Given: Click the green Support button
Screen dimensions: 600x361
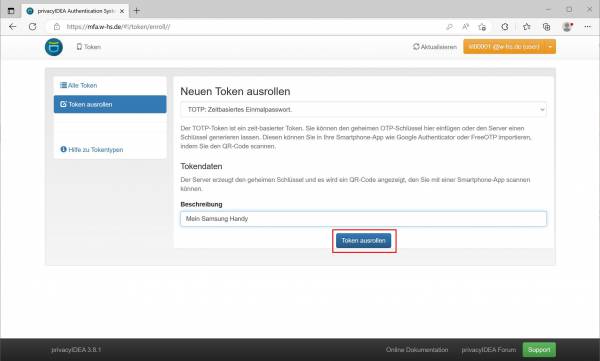Looking at the screenshot, I should (539, 350).
